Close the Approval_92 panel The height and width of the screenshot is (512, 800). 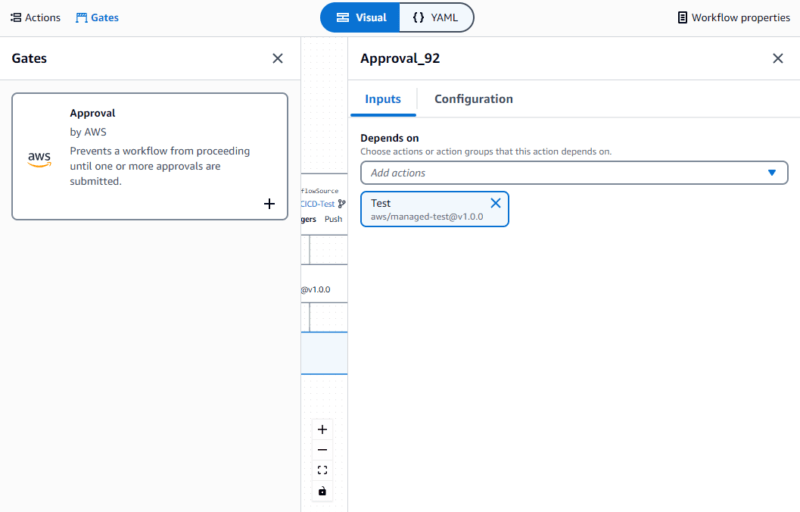[x=778, y=59]
